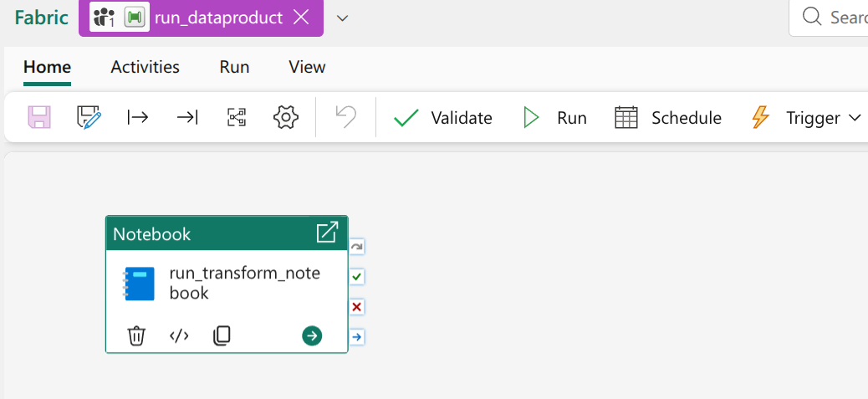Screen dimensions: 868x399
Task: Click the On success green check connector
Action: click(x=357, y=276)
